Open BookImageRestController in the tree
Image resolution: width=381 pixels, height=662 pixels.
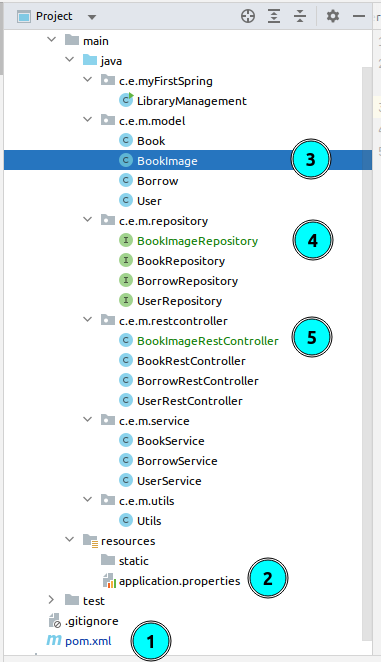tap(208, 341)
